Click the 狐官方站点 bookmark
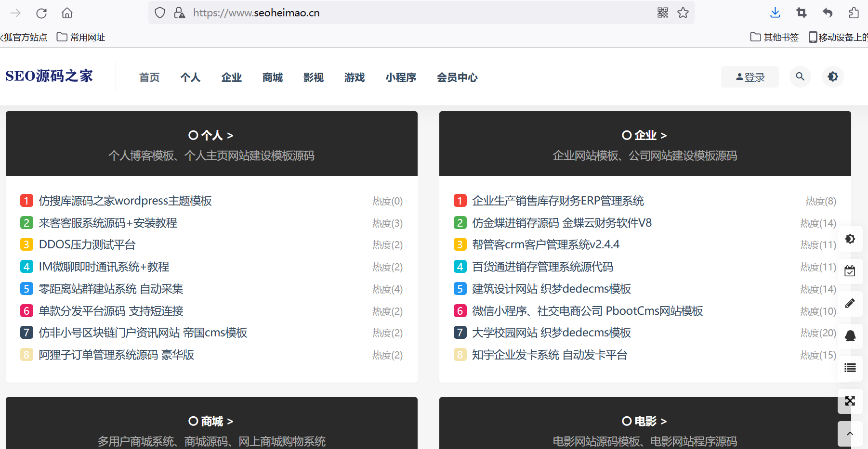The image size is (868, 449). click(x=24, y=37)
